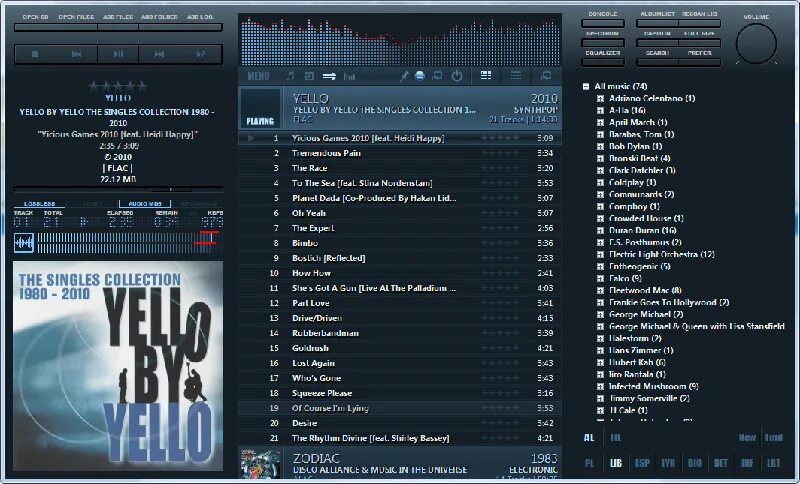Skip to the previous track
The width and height of the screenshot is (800, 484).
(x=77, y=54)
